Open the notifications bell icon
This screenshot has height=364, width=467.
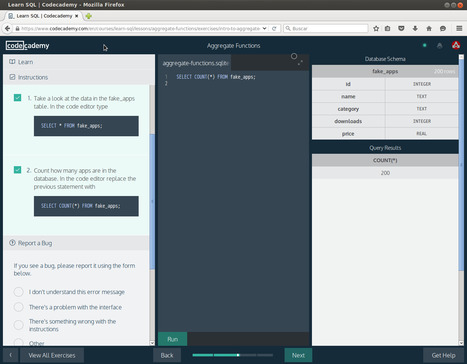(x=440, y=46)
